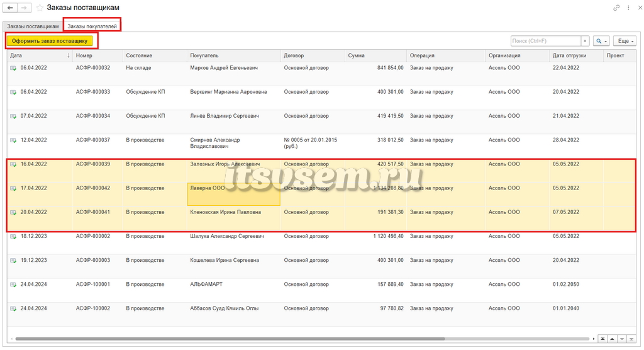Click document icon of order АСФР-000034
This screenshot has height=350, width=644.
coord(13,116)
